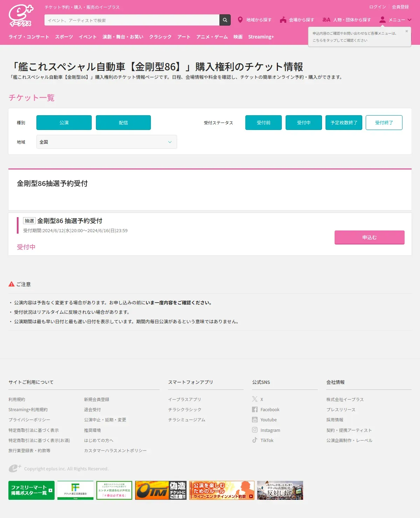Open プライバシーポリシー footer link

point(29,420)
